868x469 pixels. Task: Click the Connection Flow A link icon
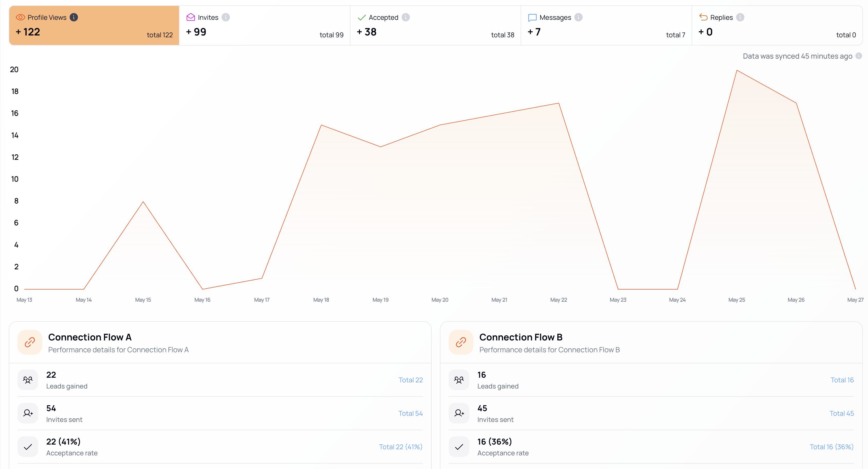point(30,342)
